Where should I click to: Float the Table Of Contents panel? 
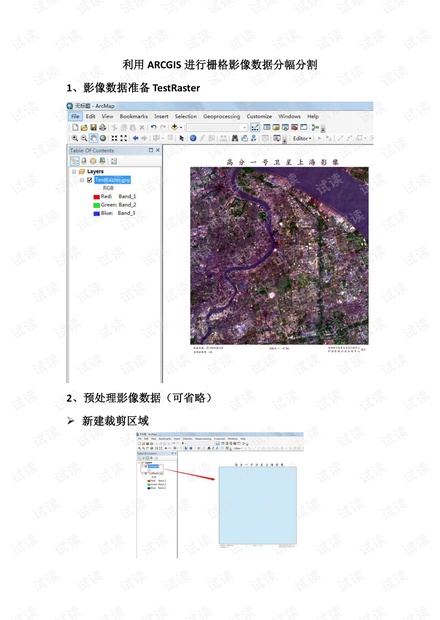151,150
